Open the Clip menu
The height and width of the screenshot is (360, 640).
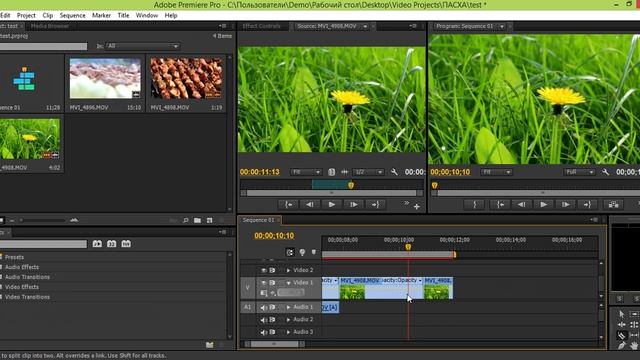[48, 15]
